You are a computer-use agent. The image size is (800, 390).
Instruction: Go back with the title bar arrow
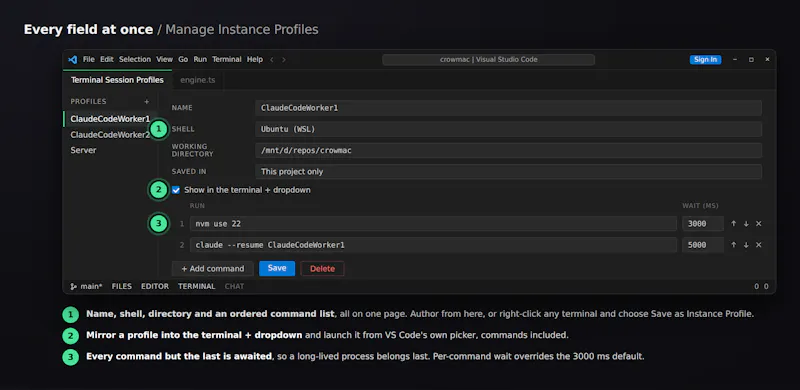(272, 60)
